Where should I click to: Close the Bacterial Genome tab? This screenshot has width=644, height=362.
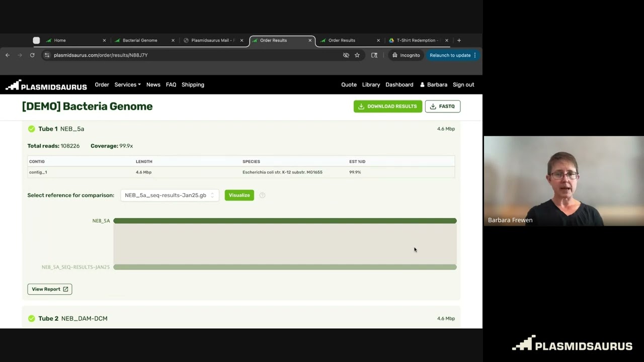[x=173, y=40]
